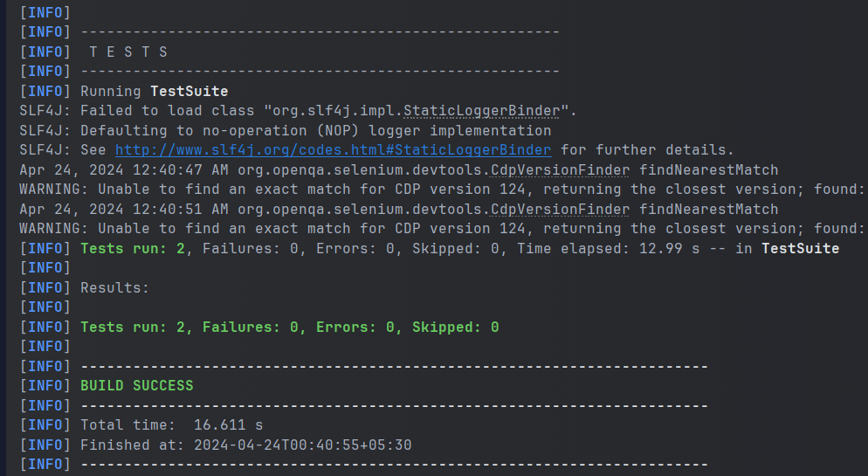Click the 'T E S T S' header
This screenshot has width=868, height=476.
(x=128, y=52)
